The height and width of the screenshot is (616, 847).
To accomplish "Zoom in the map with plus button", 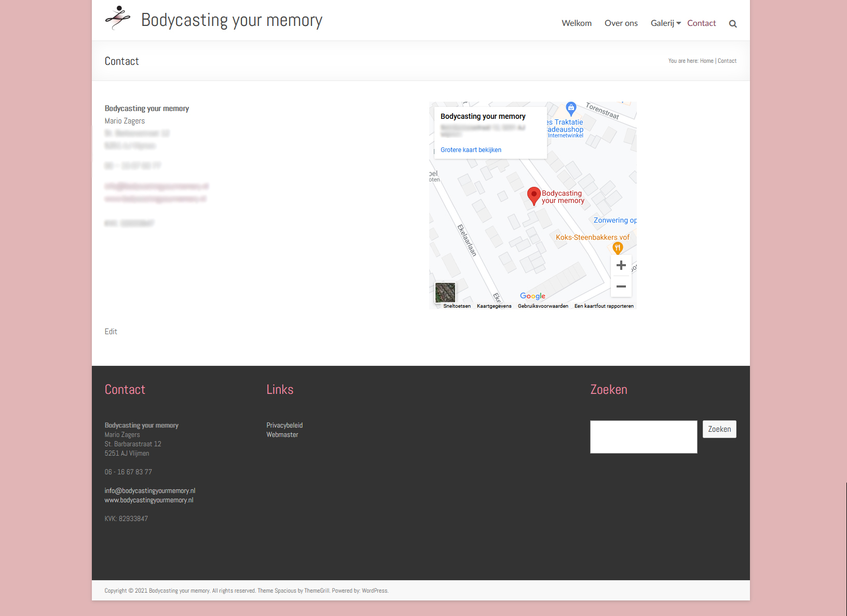I will pos(621,266).
